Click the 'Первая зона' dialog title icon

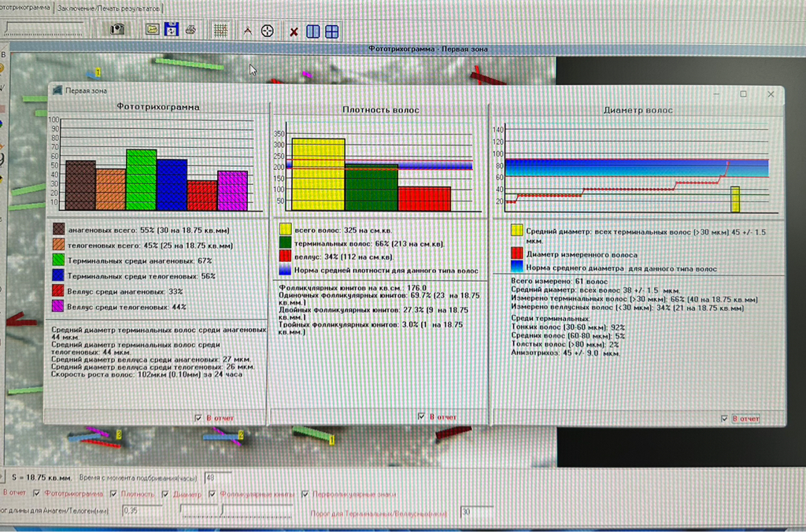point(57,91)
